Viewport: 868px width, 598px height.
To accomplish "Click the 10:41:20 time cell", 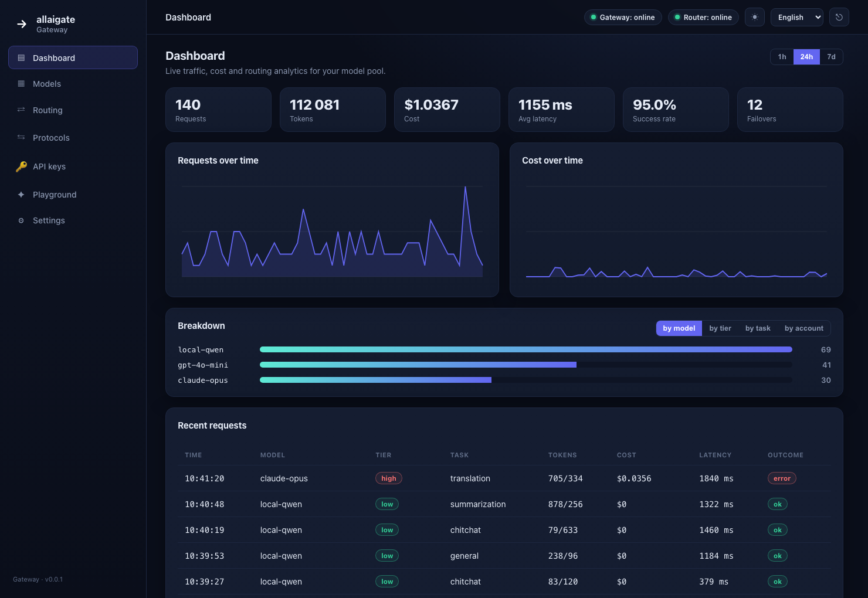I will click(x=204, y=478).
